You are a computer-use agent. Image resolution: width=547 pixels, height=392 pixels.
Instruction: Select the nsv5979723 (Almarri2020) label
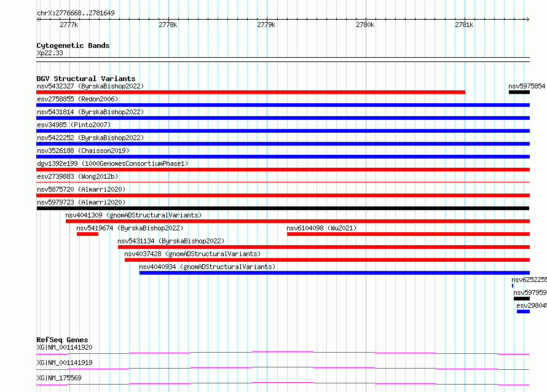81,202
